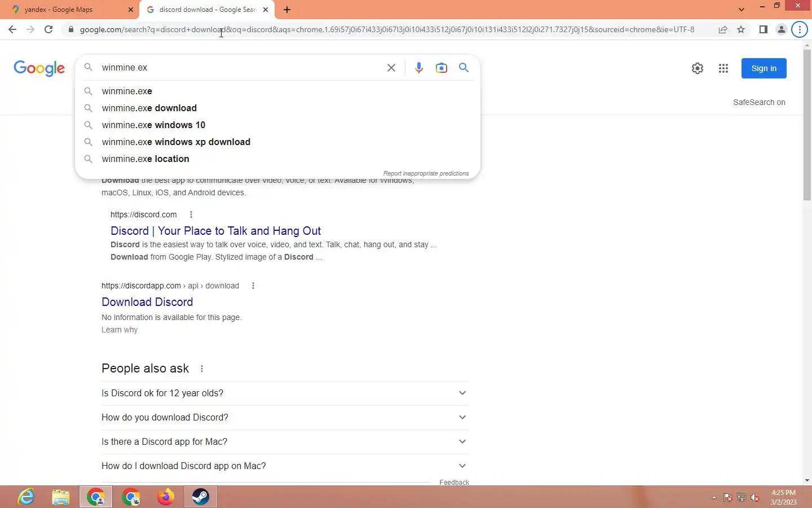Bookmark this page with the star icon

tap(741, 29)
